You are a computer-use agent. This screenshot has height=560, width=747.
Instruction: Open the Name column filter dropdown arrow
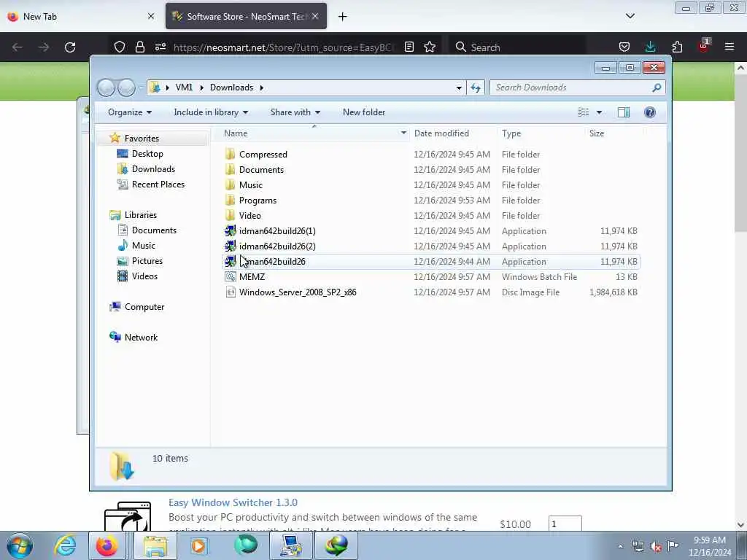pyautogui.click(x=403, y=133)
